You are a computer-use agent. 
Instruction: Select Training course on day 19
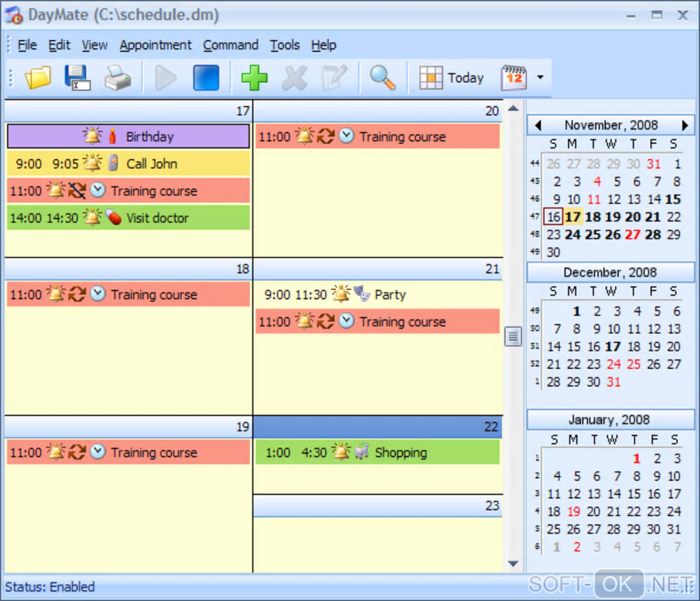pyautogui.click(x=128, y=452)
